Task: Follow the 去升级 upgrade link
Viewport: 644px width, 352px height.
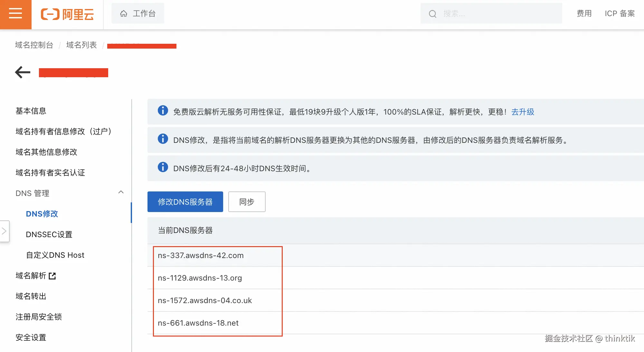Action: tap(522, 112)
